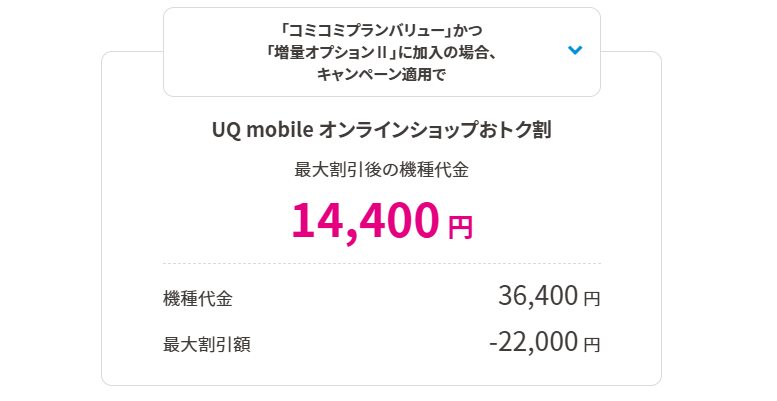Image resolution: width=777 pixels, height=401 pixels.
Task: Click the 機種代金 row label
Action: pyautogui.click(x=198, y=298)
